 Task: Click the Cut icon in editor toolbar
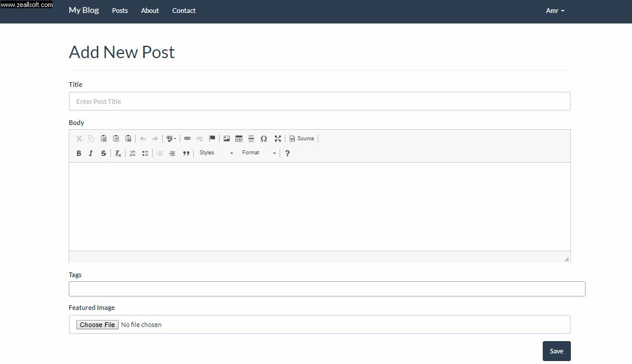click(79, 139)
